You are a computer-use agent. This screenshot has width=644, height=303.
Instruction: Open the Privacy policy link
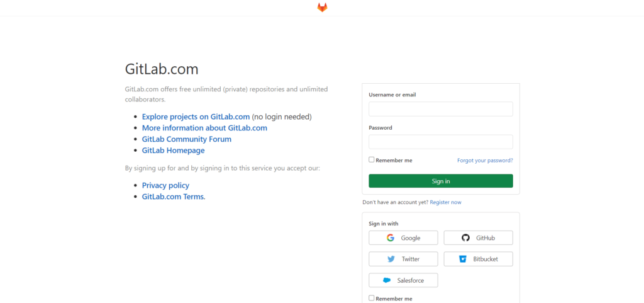tap(165, 185)
